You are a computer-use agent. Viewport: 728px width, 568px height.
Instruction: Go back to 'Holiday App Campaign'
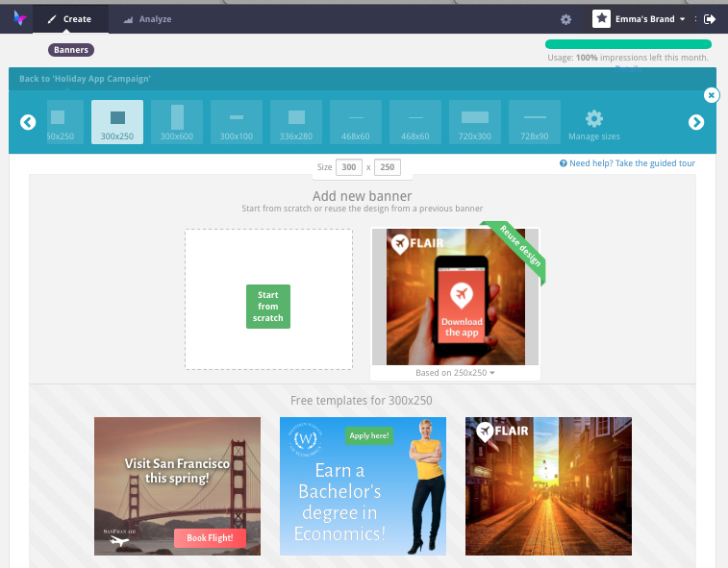pos(86,79)
